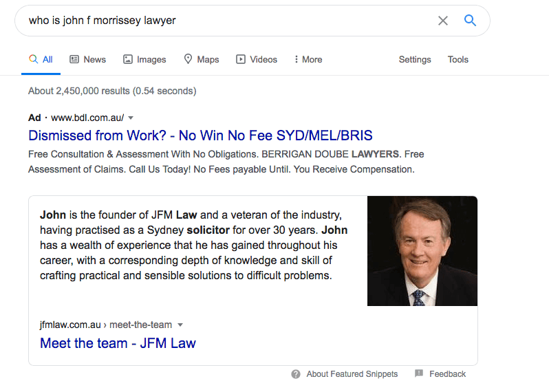This screenshot has width=549, height=392.
Task: Select the All results tab
Action: [x=41, y=60]
